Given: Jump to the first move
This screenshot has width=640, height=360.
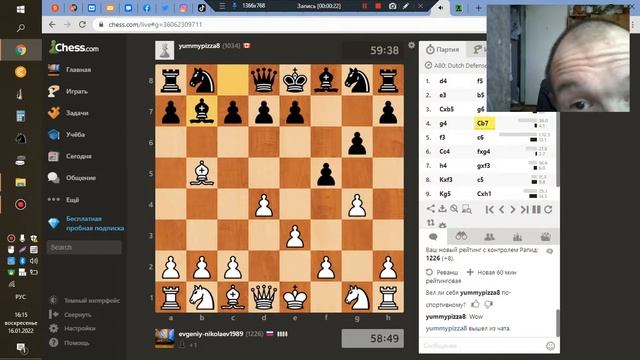Looking at the screenshot, I should [489, 209].
